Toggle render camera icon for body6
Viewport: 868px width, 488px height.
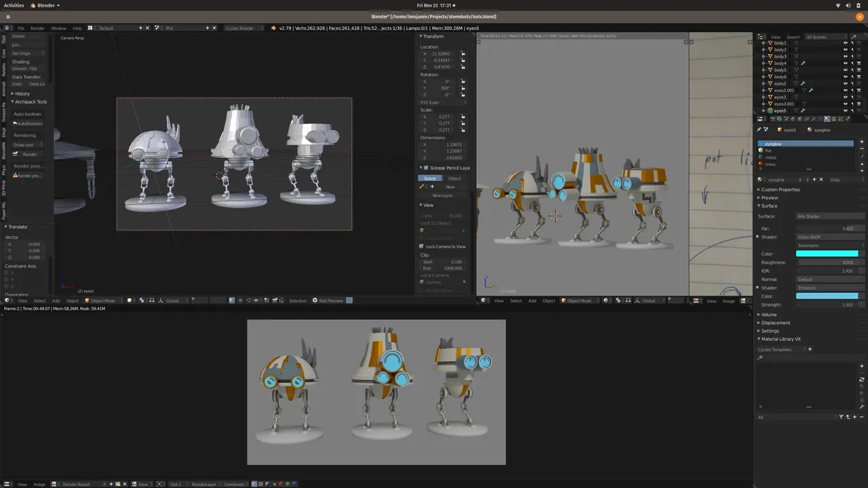[x=859, y=77]
